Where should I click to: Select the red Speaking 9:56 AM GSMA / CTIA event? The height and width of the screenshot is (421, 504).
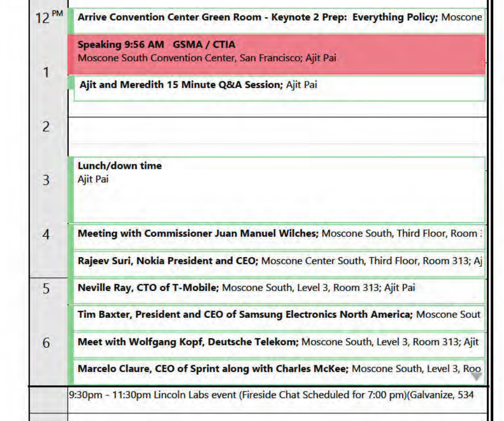pos(277,54)
